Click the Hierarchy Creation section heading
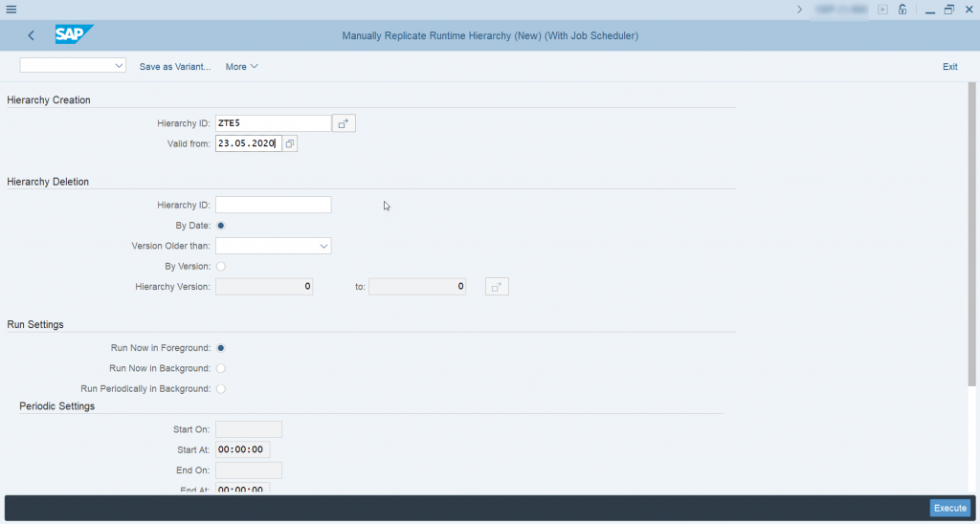 49,100
